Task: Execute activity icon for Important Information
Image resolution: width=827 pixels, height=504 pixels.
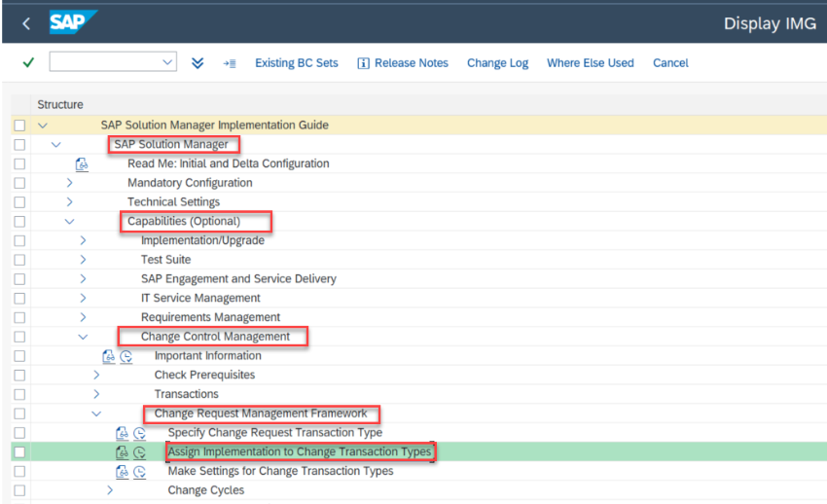Action: [126, 356]
